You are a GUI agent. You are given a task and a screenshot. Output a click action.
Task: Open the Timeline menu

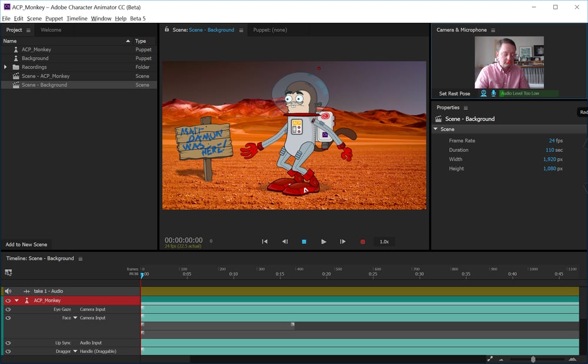(x=77, y=18)
